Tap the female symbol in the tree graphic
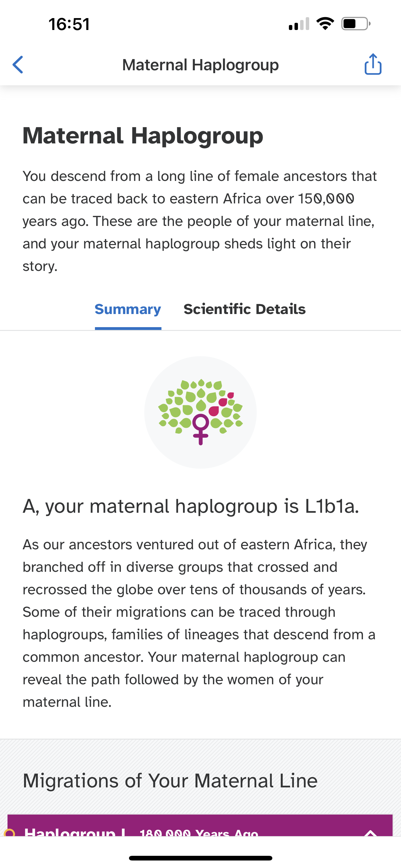The width and height of the screenshot is (401, 868). [201, 429]
